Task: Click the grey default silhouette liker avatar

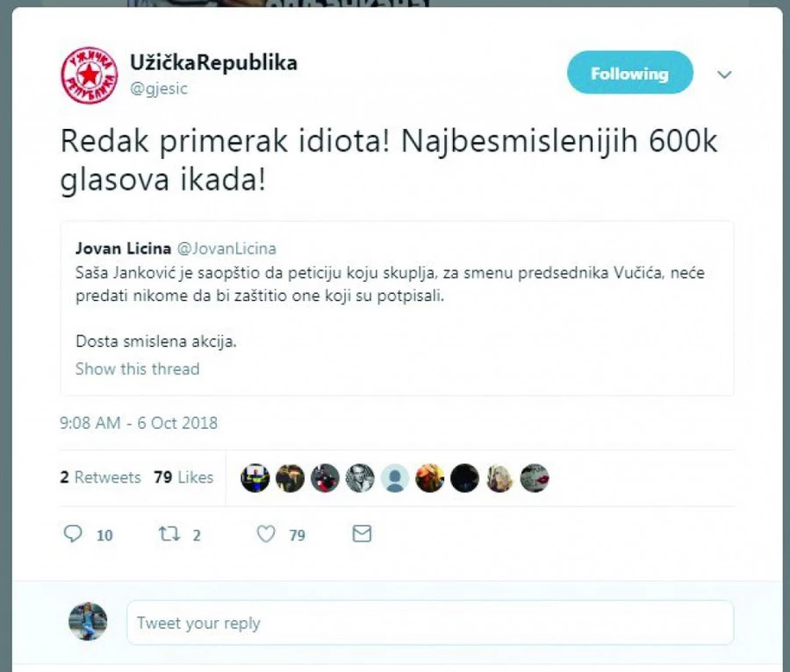Action: point(394,478)
